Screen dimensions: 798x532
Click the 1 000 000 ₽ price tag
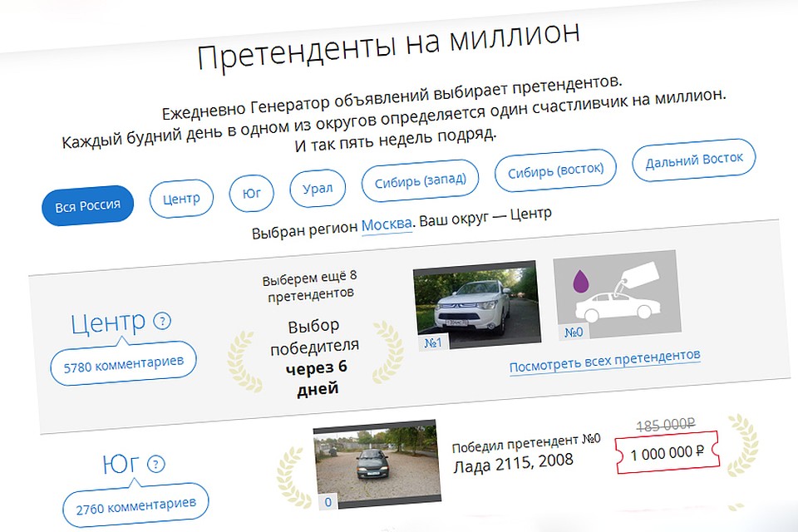coord(667,452)
